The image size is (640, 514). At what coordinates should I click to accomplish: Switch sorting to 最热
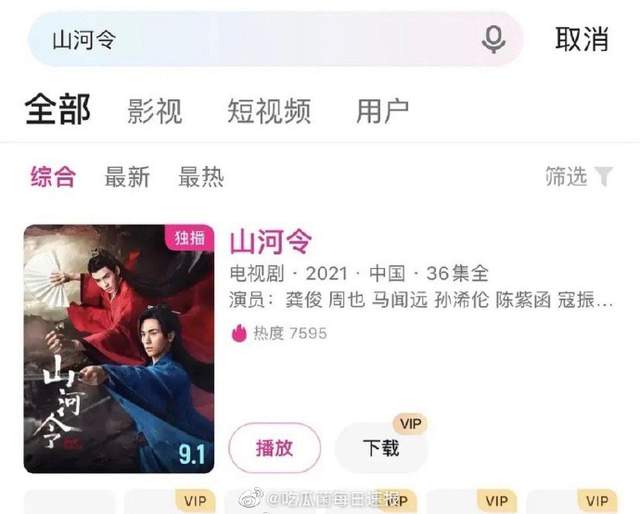click(x=201, y=177)
